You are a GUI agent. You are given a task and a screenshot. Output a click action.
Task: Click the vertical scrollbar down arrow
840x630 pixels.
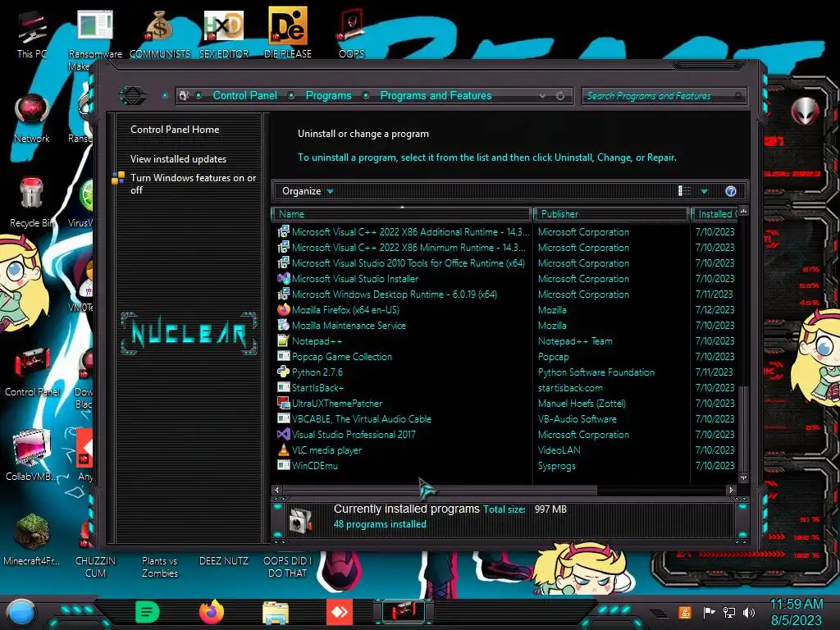[743, 477]
